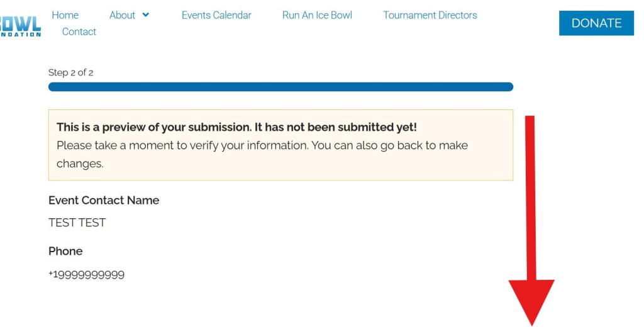Click the Phone field label

[x=65, y=251]
